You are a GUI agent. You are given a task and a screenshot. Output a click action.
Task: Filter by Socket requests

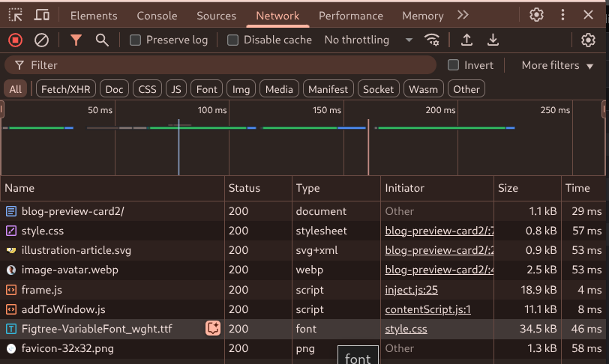(x=378, y=89)
